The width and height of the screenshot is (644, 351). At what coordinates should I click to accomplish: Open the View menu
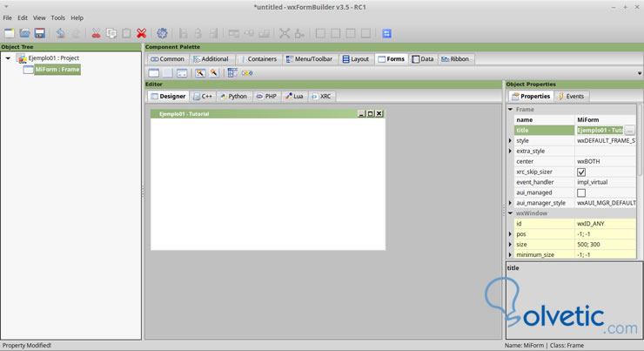39,17
